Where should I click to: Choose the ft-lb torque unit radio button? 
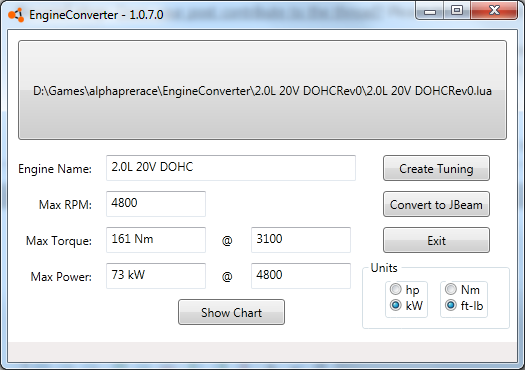click(x=451, y=305)
